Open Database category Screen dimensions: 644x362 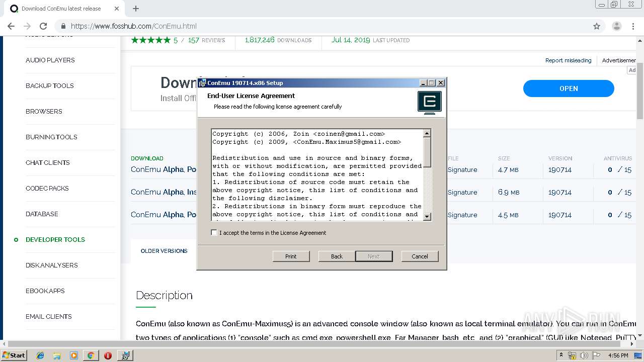point(42,214)
